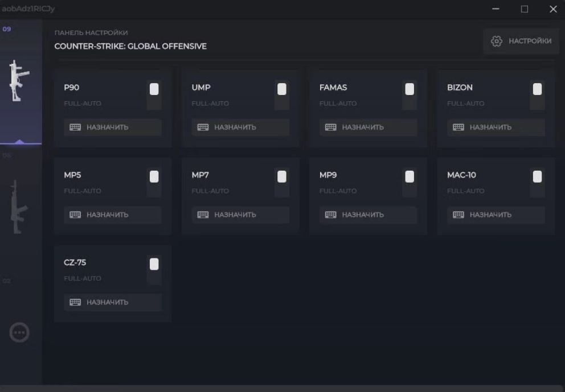Click keyboard icon in P90 card
This screenshot has height=392, width=565.
pos(75,127)
